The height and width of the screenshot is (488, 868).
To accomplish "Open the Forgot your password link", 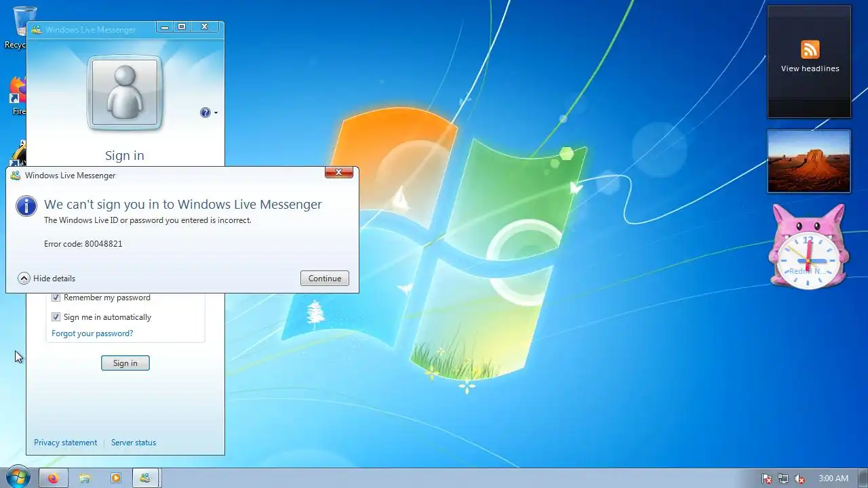I will [92, 333].
